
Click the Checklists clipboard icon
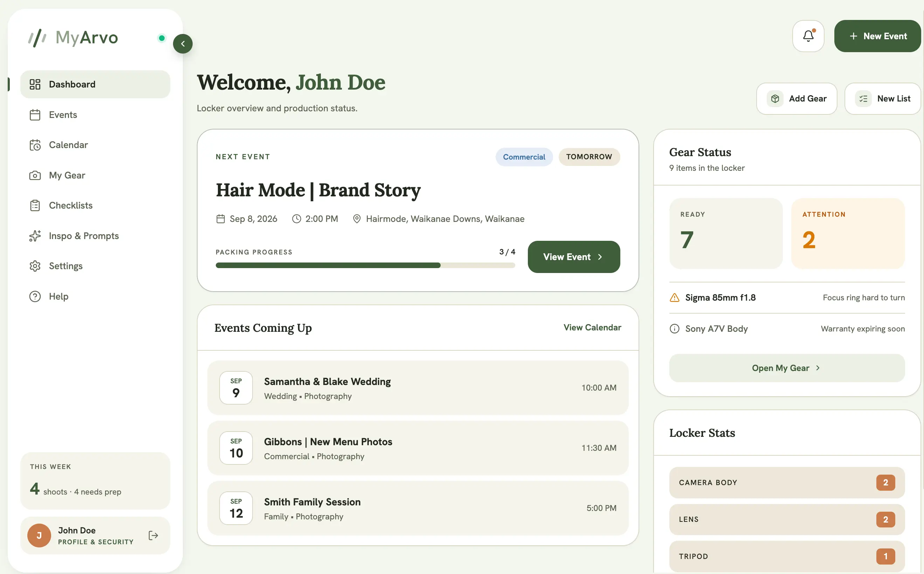click(35, 205)
